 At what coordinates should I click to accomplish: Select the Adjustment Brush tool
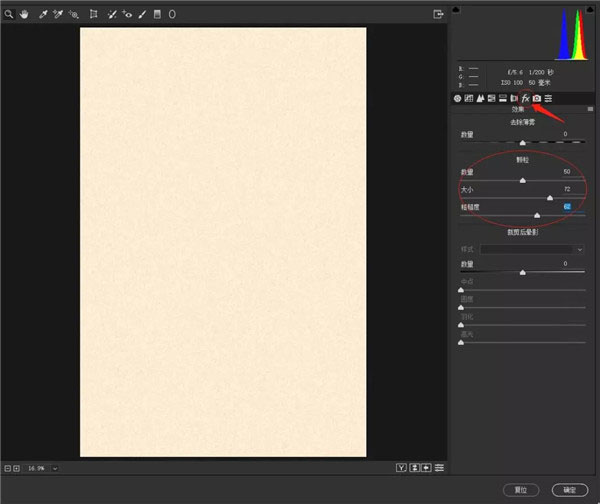[142, 15]
